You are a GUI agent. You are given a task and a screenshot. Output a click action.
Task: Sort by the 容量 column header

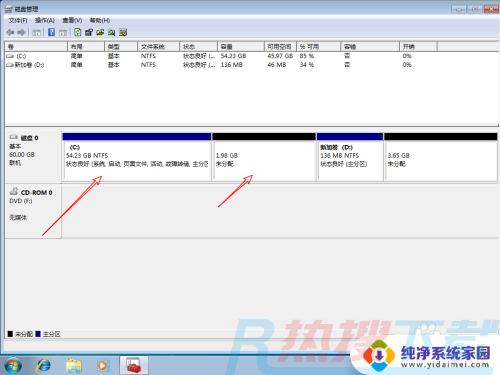tap(241, 47)
